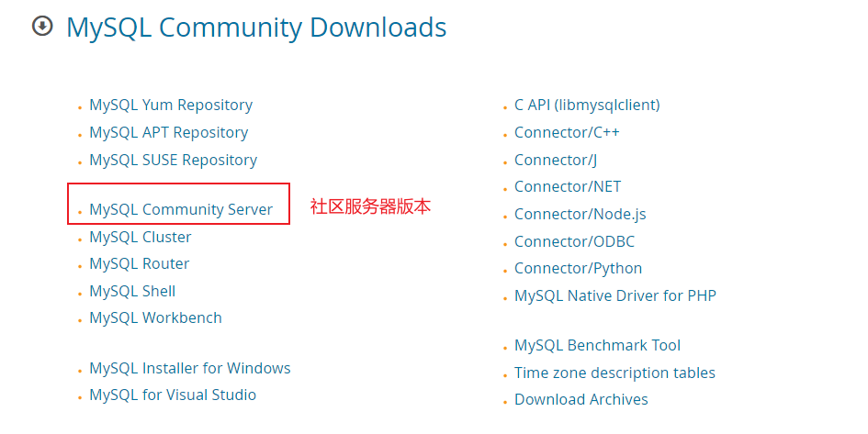The image size is (868, 434).
Task: Open MySQL Yum Repository
Action: point(171,105)
